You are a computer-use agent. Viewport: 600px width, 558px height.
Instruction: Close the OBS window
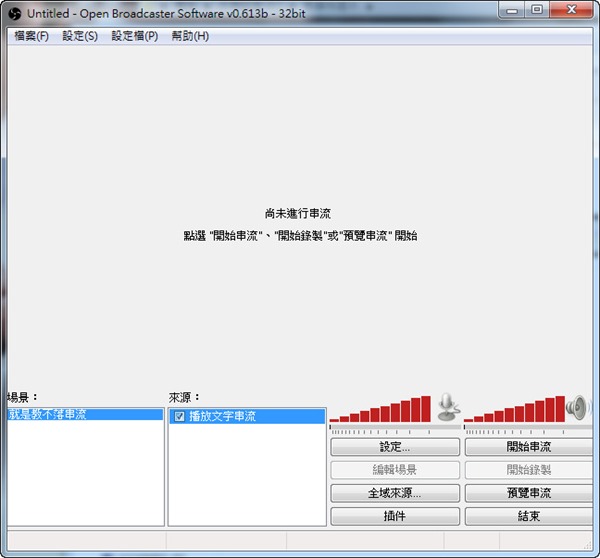pos(572,10)
